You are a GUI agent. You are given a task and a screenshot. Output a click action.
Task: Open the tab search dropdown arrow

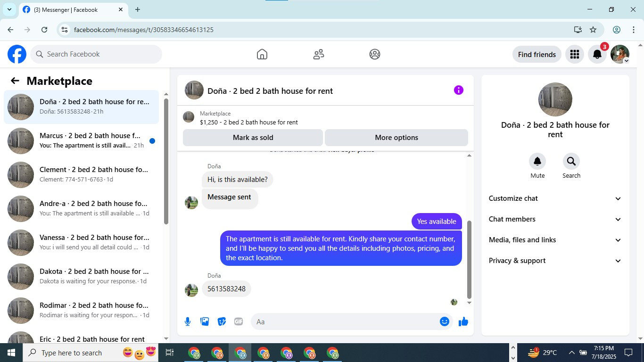pos(9,9)
